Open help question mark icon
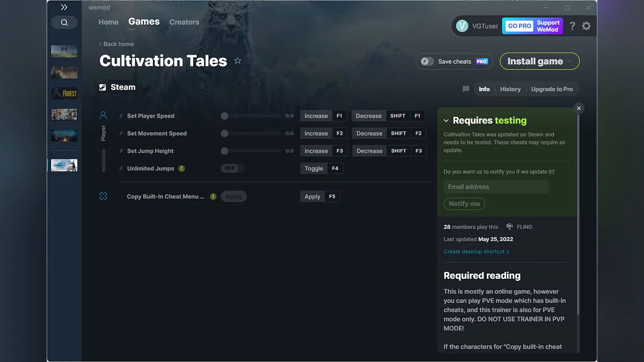This screenshot has width=644, height=362. pos(572,26)
